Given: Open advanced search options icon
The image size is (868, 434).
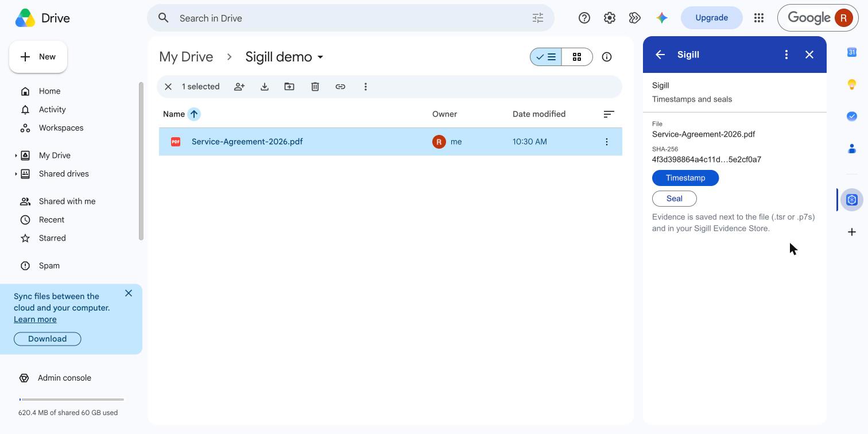Looking at the screenshot, I should pyautogui.click(x=538, y=18).
